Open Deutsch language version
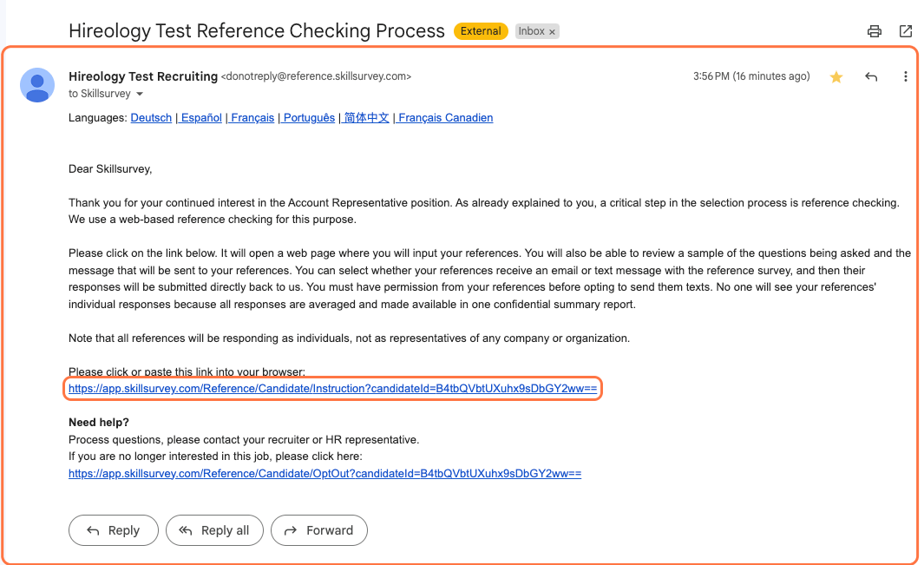 [x=150, y=117]
